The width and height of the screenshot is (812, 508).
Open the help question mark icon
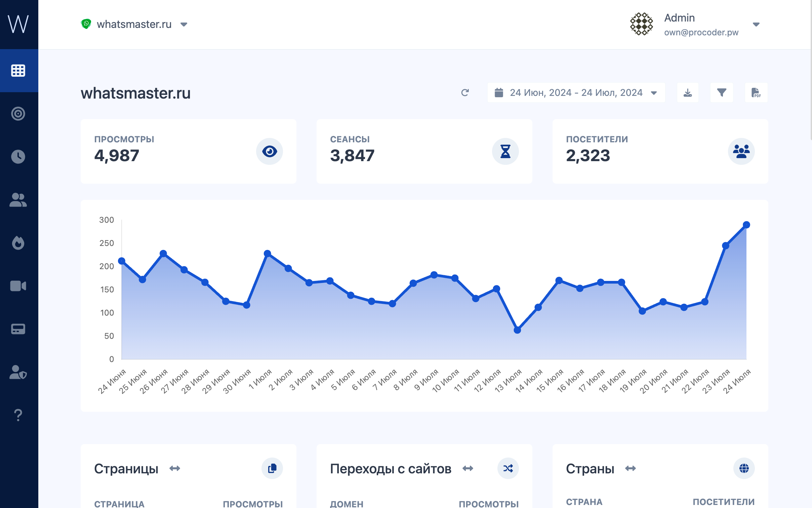coord(18,415)
